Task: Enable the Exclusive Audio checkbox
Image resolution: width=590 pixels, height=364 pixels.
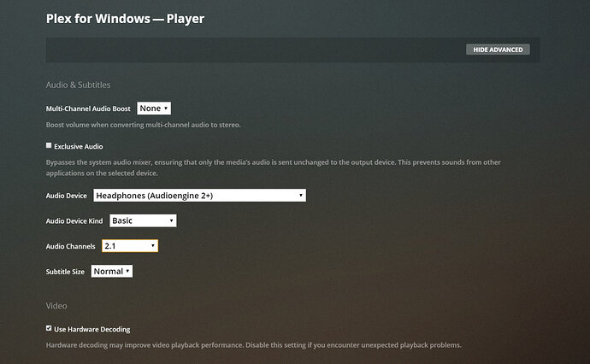Action: coord(49,145)
